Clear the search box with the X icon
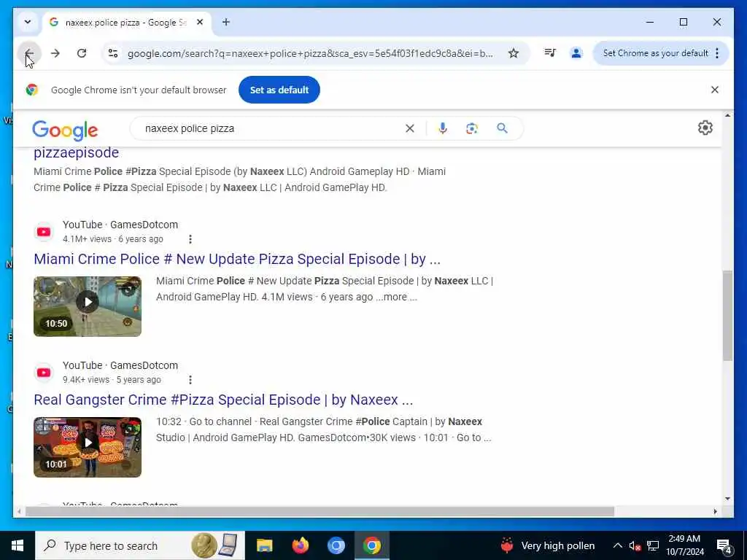 (x=410, y=128)
